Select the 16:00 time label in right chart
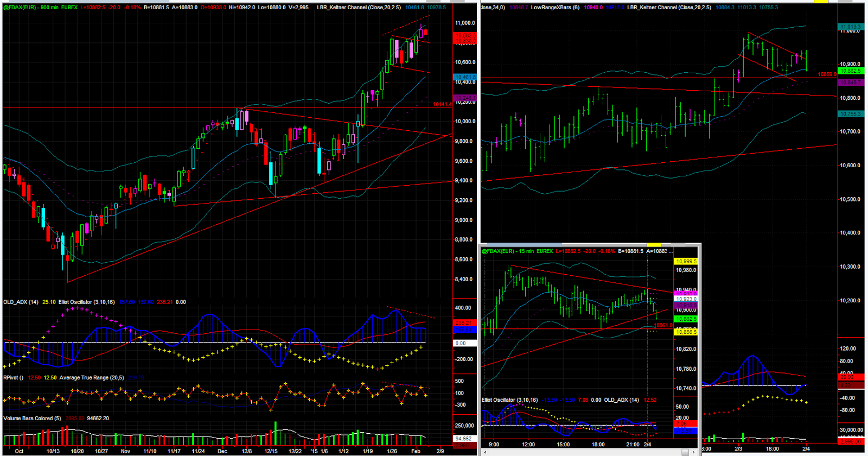 tap(773, 449)
